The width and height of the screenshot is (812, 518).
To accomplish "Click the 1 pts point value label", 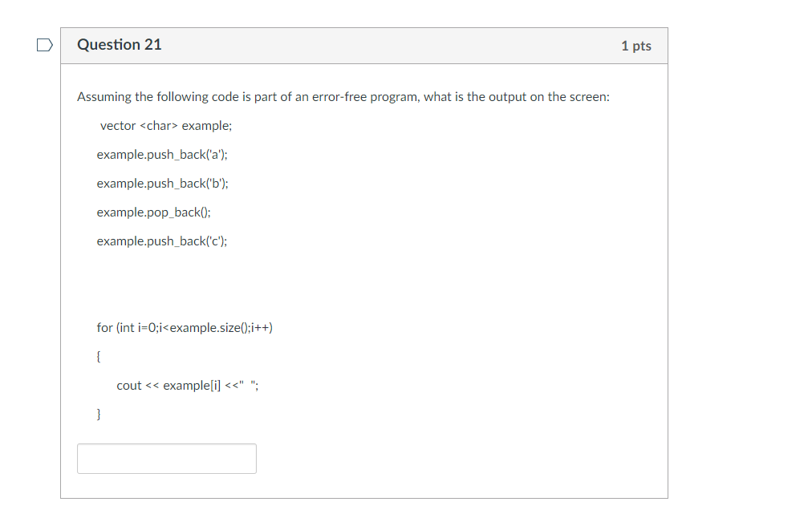I will click(636, 46).
